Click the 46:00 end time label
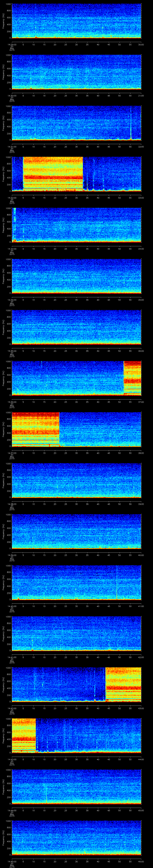153x868 pixels. coord(141,861)
